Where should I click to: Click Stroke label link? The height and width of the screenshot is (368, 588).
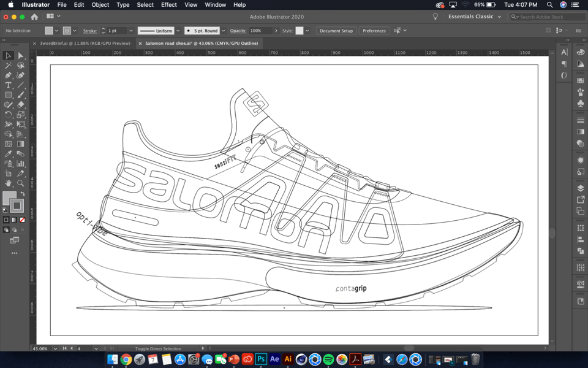[90, 31]
